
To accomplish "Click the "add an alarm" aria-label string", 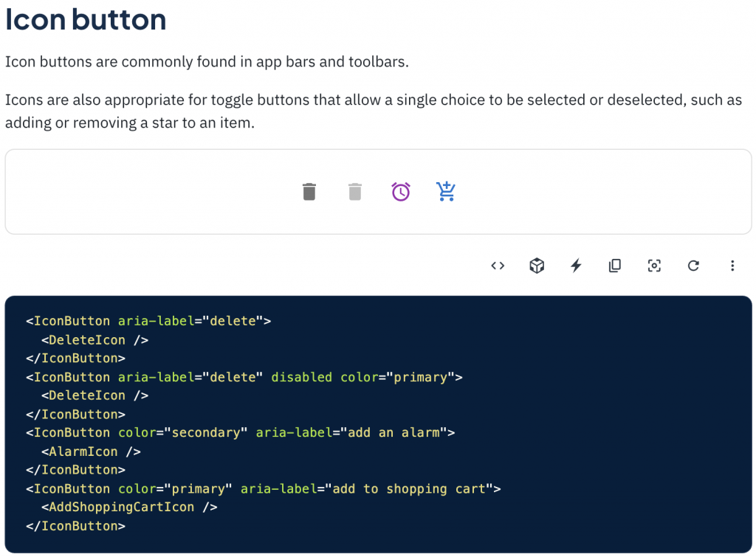I will tap(394, 432).
